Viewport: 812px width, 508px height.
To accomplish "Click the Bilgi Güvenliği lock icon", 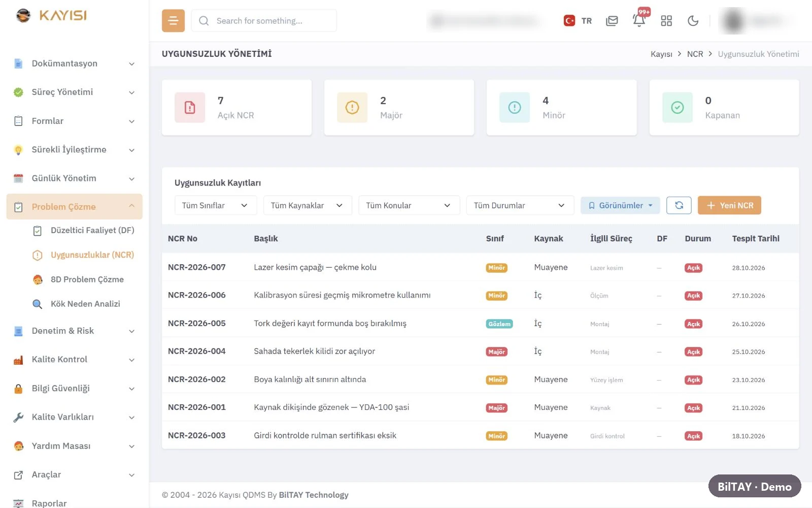I will [18, 389].
